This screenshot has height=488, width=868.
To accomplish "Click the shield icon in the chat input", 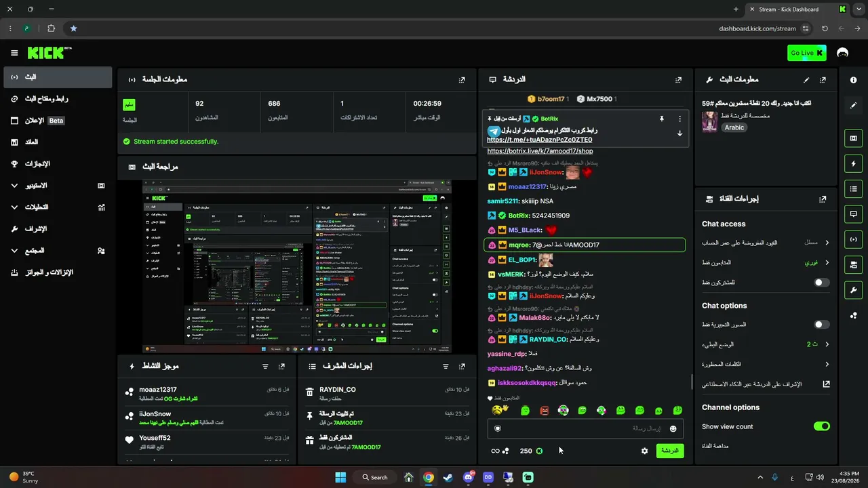I will click(x=498, y=428).
